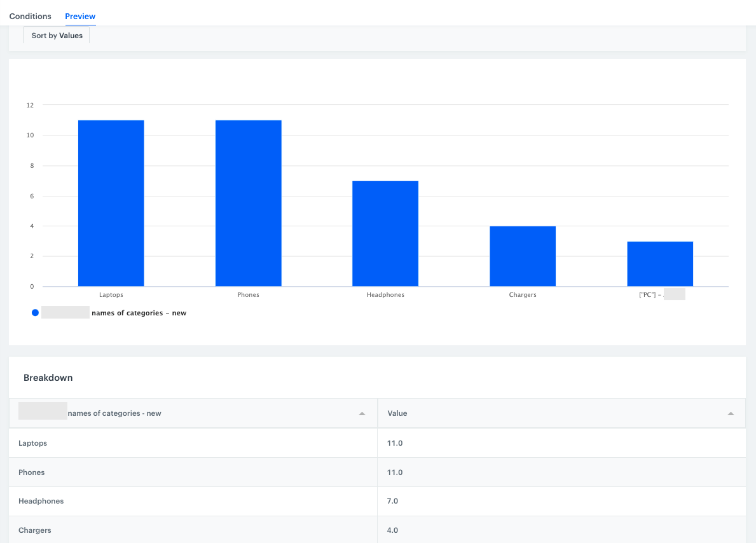The image size is (756, 543).
Task: Select the 4.0 value cell in the table
Action: click(392, 530)
